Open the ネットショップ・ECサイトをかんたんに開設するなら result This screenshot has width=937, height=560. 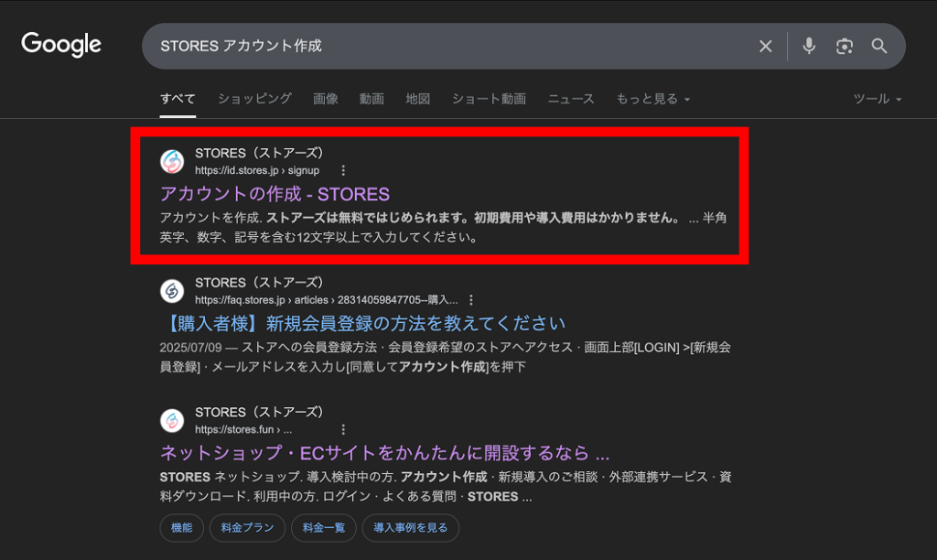click(385, 453)
